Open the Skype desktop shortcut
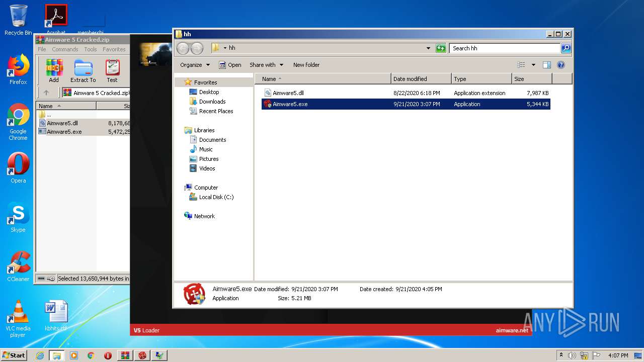644x362 pixels. [18, 217]
